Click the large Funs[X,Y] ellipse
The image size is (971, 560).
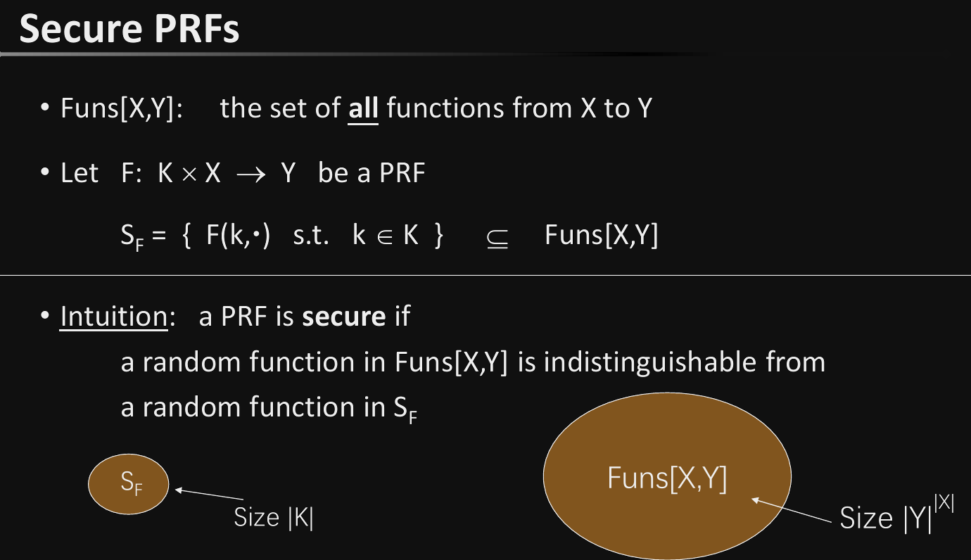[x=667, y=475]
